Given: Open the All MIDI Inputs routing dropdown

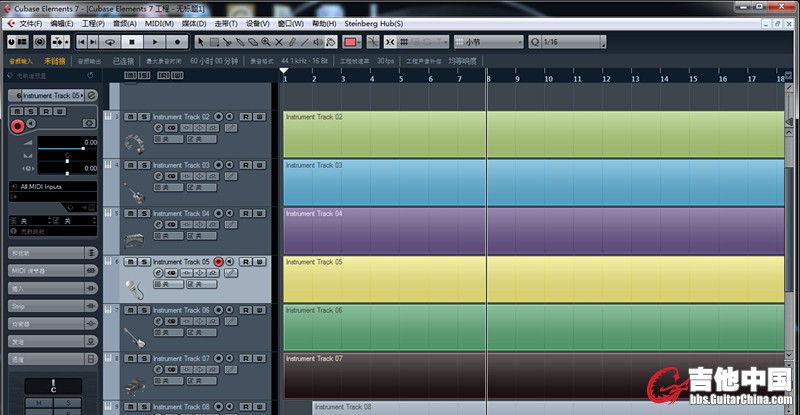Looking at the screenshot, I should [53, 186].
